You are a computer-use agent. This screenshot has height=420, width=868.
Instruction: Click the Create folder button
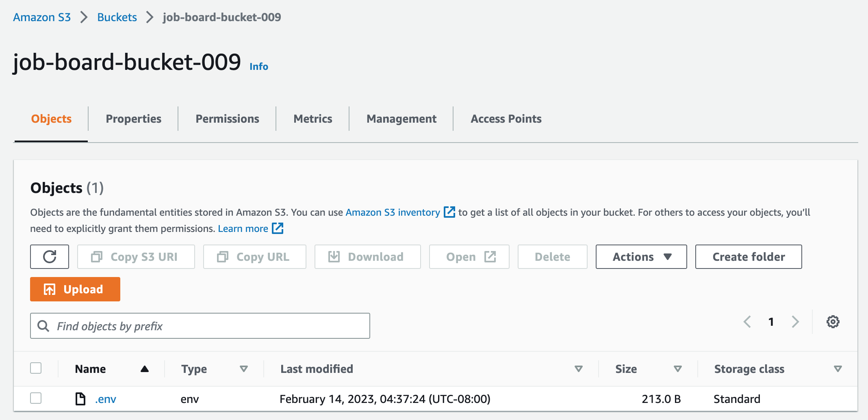pos(749,257)
